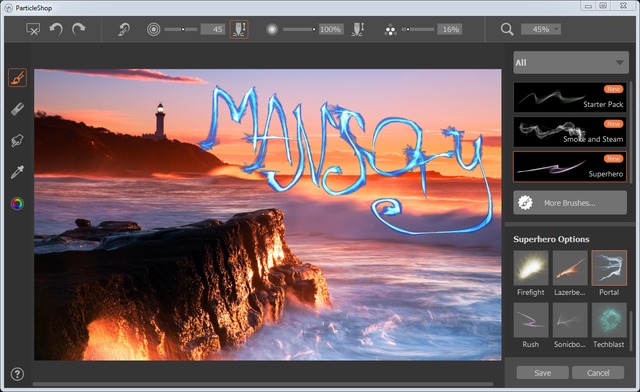This screenshot has height=392, width=640.
Task: Click the More Brushes button
Action: pos(570,203)
